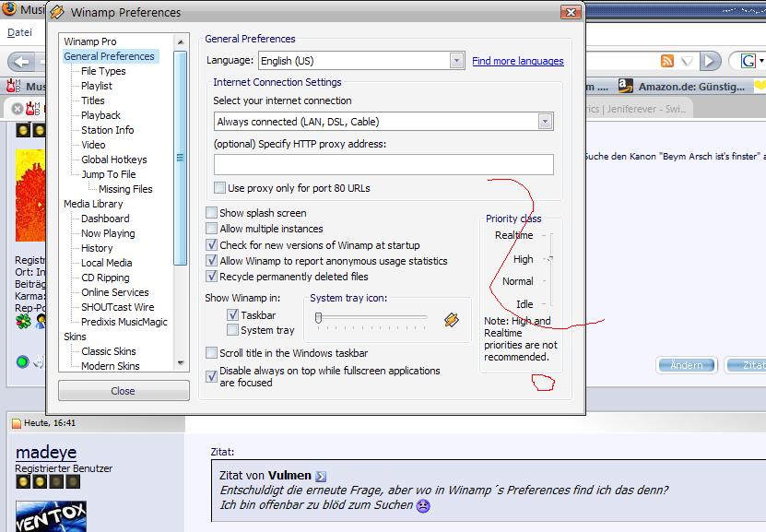Screen dimensions: 766x532
Task: Click the preferences tree scroll down arrow
Action: tap(181, 363)
